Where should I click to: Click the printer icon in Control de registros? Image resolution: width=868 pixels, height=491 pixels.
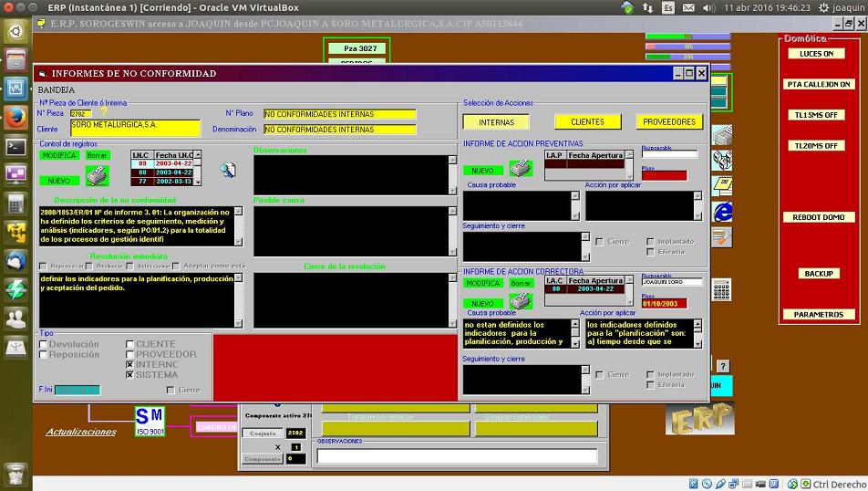[x=98, y=175]
